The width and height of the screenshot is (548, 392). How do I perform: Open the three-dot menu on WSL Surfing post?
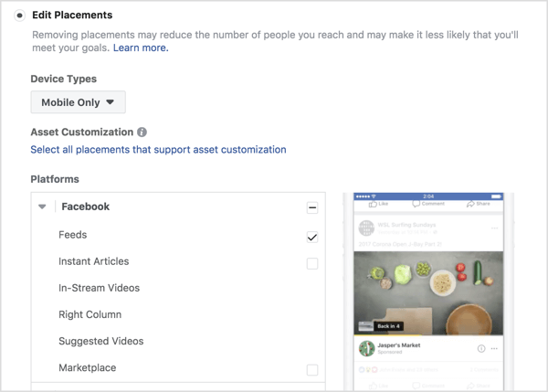tap(494, 228)
